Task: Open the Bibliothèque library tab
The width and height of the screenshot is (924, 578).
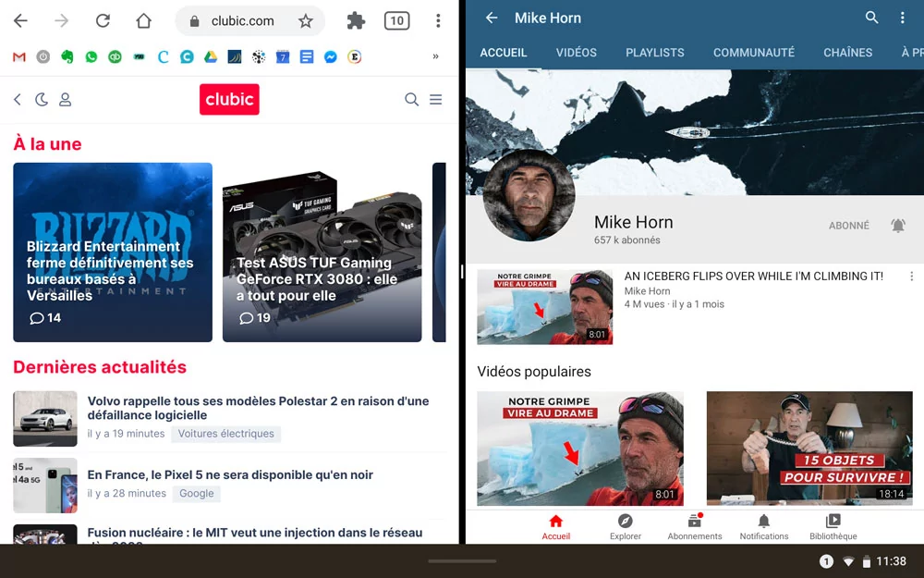Action: pyautogui.click(x=833, y=527)
